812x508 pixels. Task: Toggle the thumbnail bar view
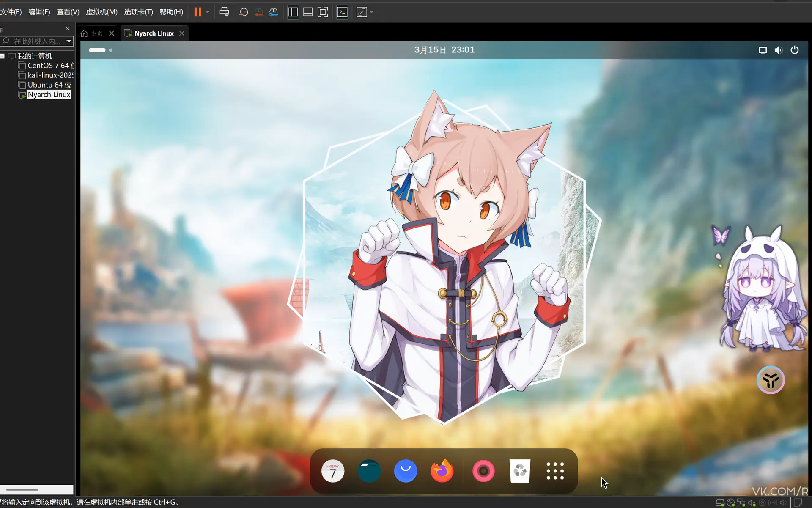click(x=308, y=12)
